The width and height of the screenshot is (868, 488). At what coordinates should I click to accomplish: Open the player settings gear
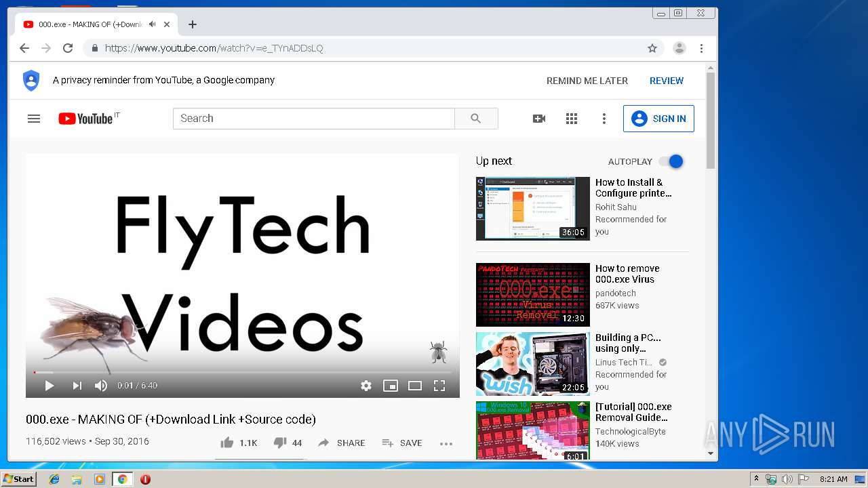366,386
